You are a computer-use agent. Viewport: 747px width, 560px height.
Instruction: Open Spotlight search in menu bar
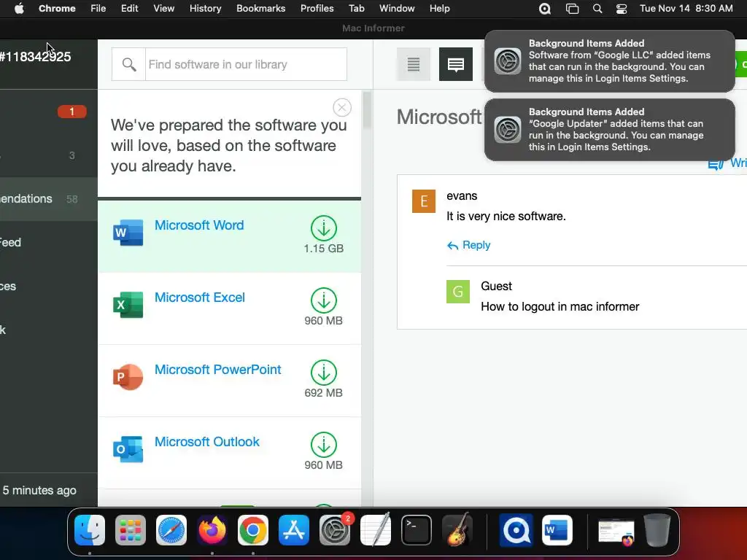click(x=597, y=9)
